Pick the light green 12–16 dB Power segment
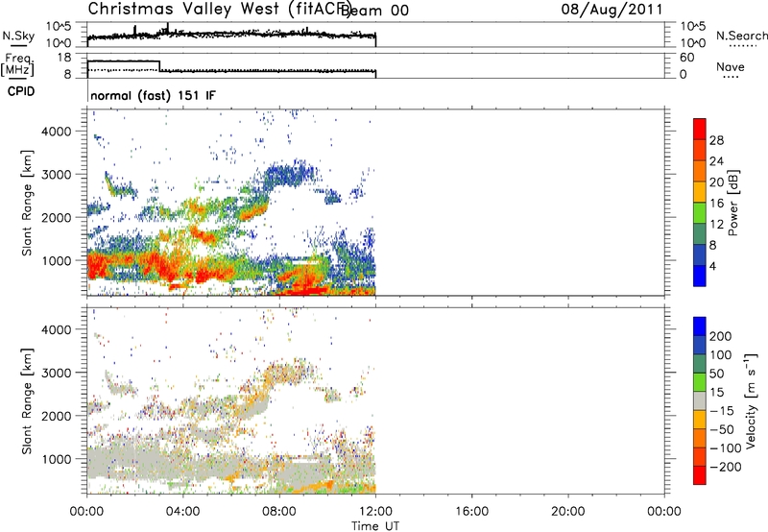The height and width of the screenshot is (532, 768). tap(700, 212)
